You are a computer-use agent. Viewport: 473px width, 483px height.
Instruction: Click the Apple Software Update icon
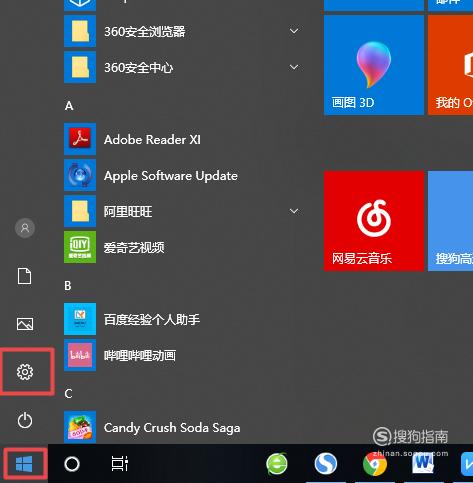(80, 175)
